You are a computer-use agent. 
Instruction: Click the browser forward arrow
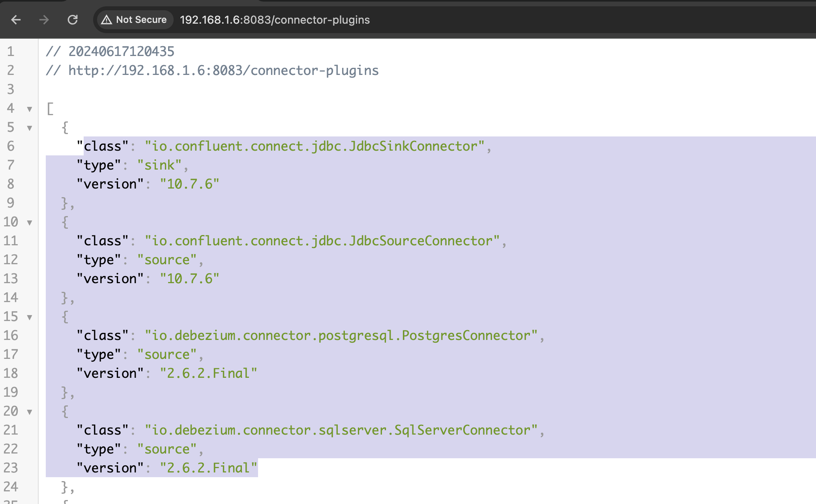click(44, 20)
